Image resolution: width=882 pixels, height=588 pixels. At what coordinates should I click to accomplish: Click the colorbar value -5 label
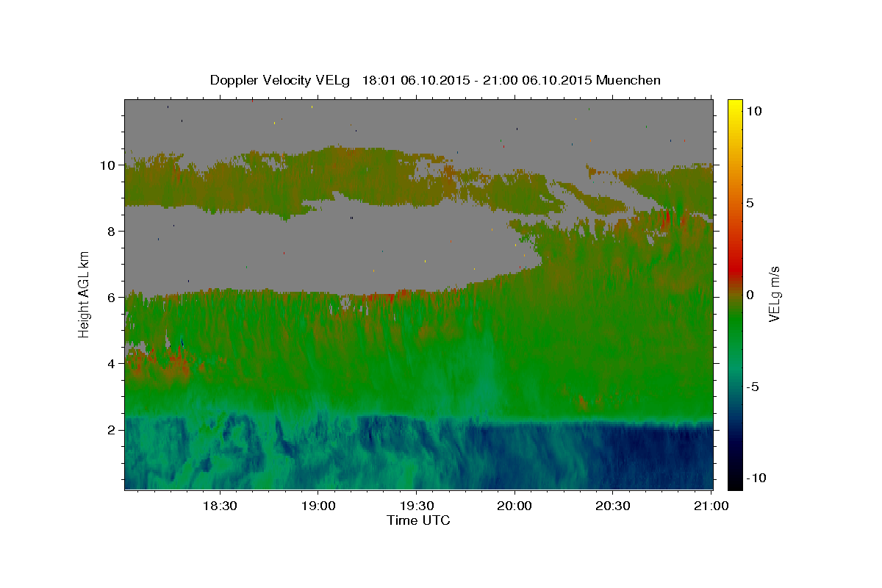[753, 387]
